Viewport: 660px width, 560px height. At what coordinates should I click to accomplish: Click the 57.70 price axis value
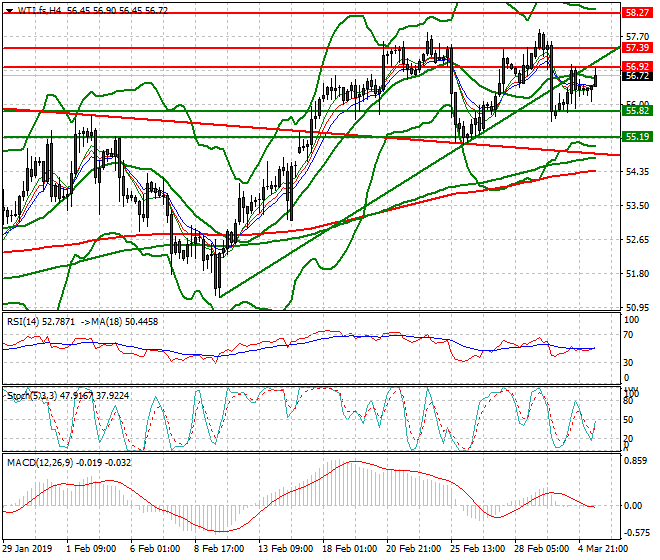click(x=637, y=37)
